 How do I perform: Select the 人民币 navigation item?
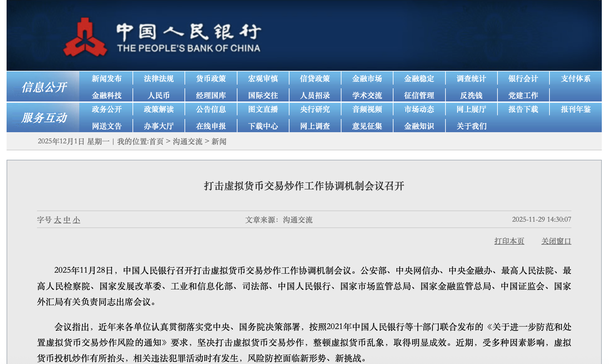click(x=159, y=96)
